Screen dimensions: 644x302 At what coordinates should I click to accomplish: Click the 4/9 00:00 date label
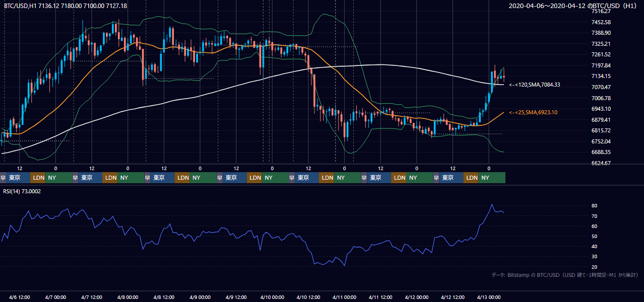[x=200, y=297]
